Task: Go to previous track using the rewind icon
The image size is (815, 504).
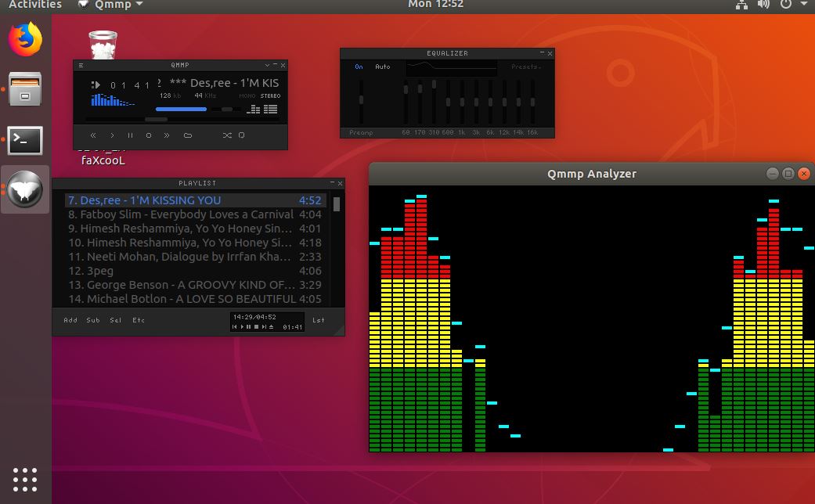Action: pos(93,135)
